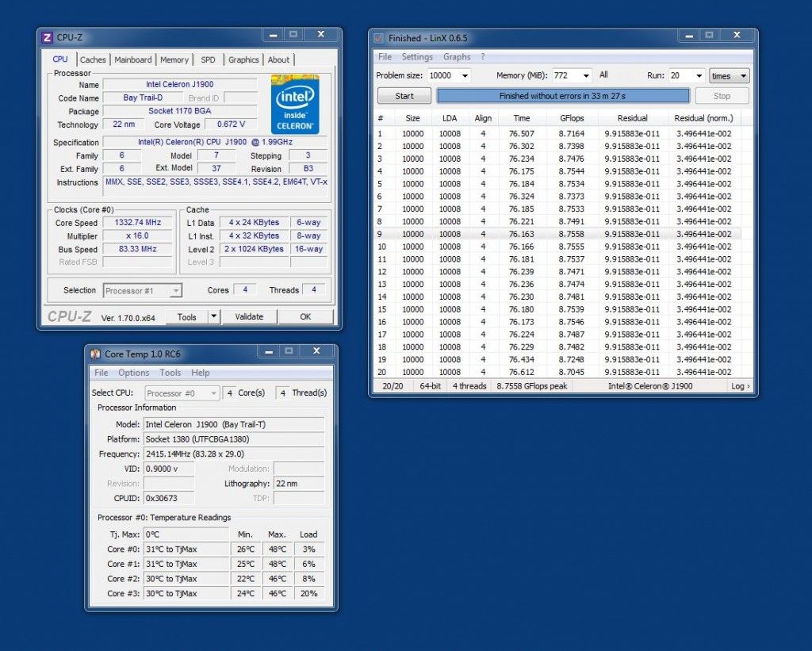Click the Frequency field showing 2415.14MHz

click(x=234, y=454)
